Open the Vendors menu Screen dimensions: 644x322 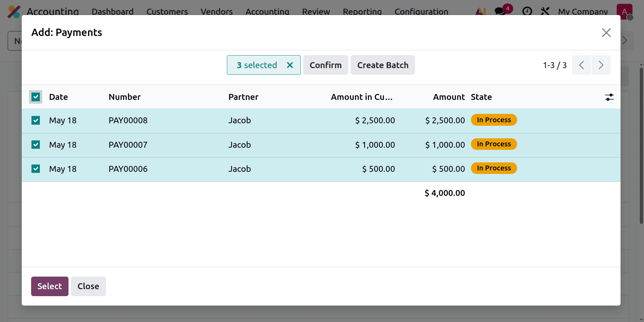[x=217, y=12]
